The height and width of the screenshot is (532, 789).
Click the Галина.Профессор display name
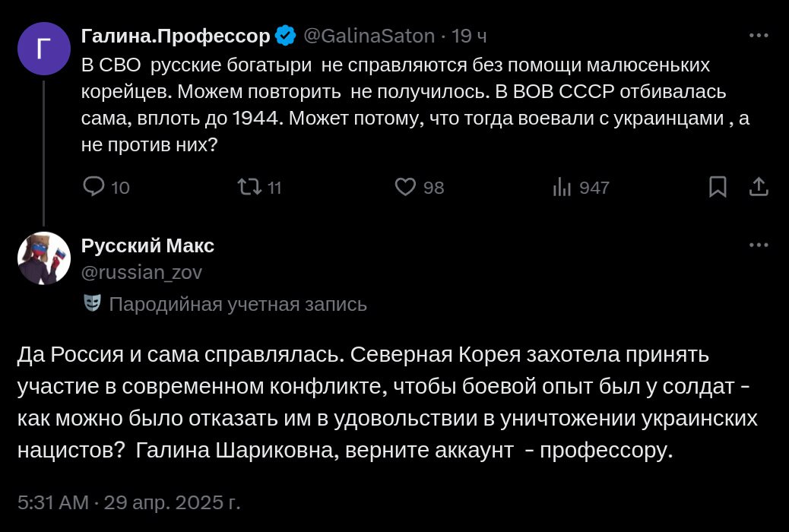click(x=175, y=36)
